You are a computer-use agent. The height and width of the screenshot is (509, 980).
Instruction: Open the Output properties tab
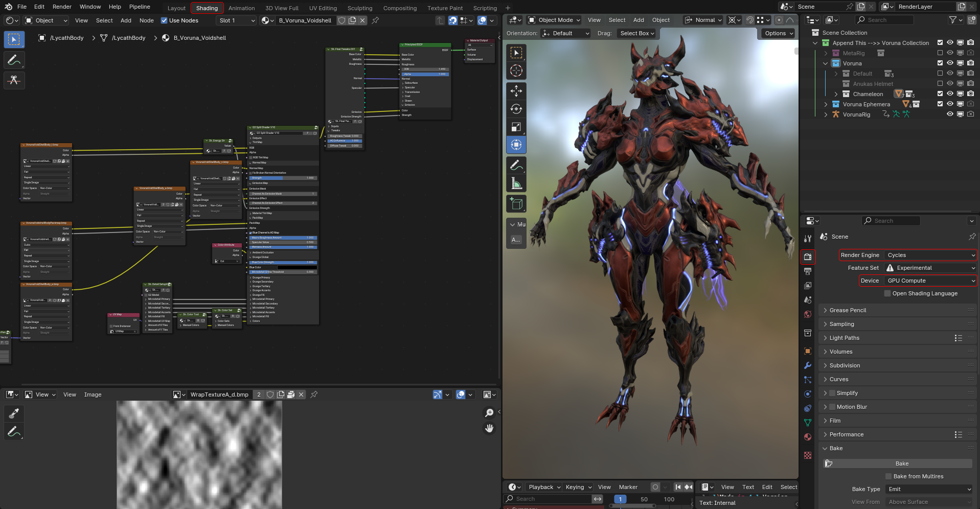coord(808,271)
